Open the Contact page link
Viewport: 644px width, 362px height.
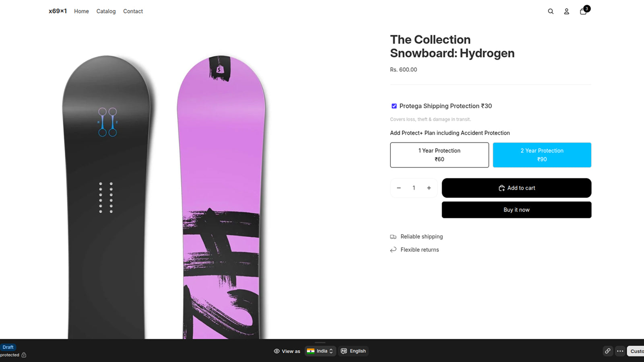coord(133,11)
